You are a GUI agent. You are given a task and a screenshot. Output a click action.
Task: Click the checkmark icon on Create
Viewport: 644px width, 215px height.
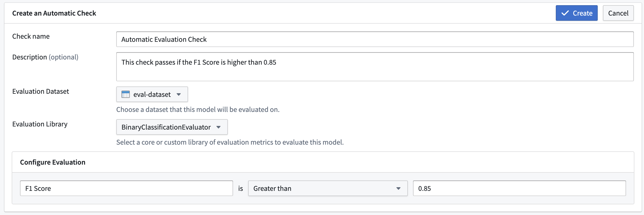pos(565,13)
